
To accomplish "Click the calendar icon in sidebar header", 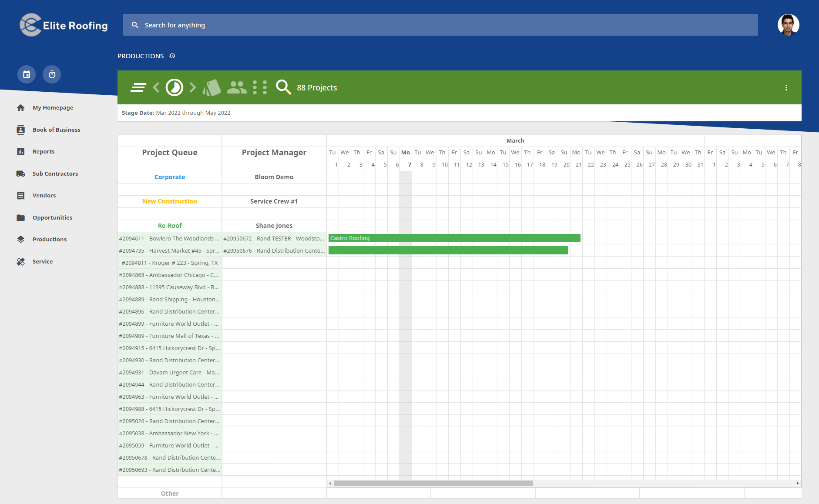I will click(x=27, y=74).
